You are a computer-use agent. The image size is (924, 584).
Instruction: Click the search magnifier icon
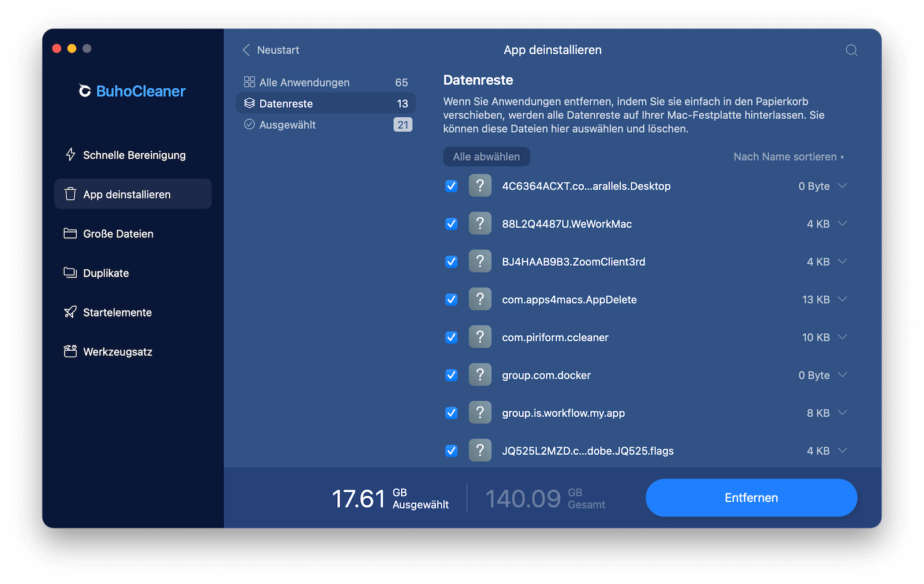851,50
